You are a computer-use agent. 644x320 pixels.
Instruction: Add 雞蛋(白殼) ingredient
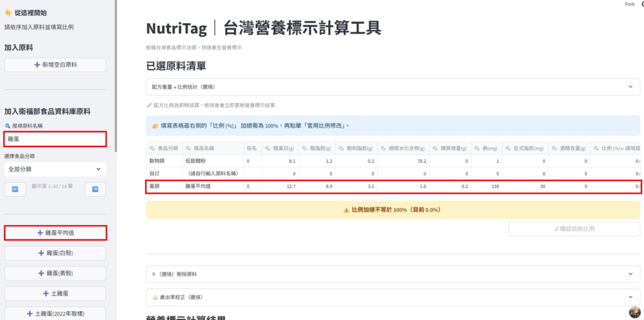point(55,253)
